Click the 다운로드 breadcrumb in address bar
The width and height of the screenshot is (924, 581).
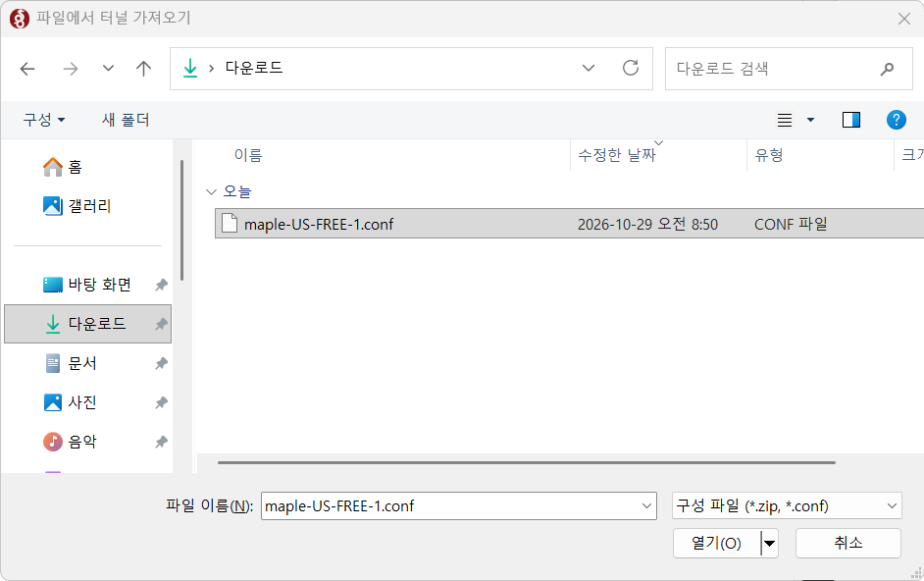tap(254, 68)
